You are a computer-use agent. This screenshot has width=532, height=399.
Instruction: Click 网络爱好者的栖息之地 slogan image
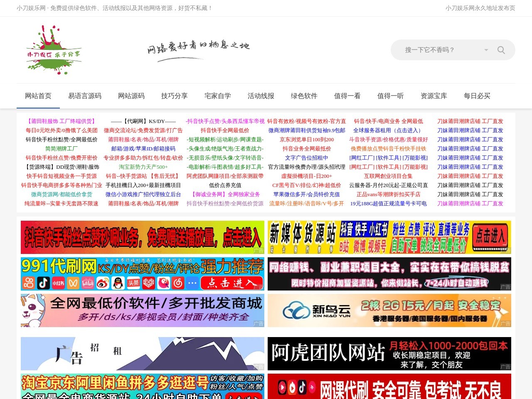click(x=198, y=50)
